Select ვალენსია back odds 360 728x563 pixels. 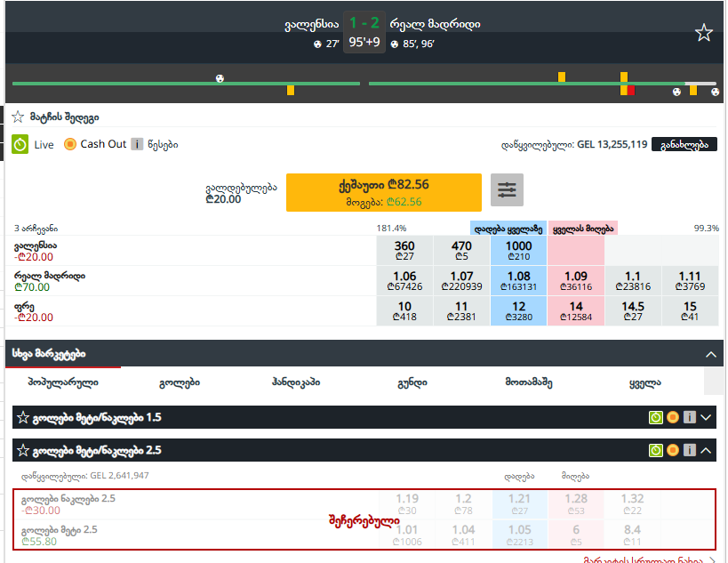click(x=404, y=251)
